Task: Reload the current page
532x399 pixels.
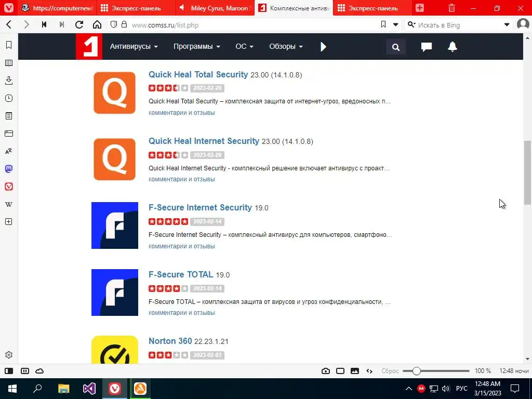Action: [x=79, y=24]
